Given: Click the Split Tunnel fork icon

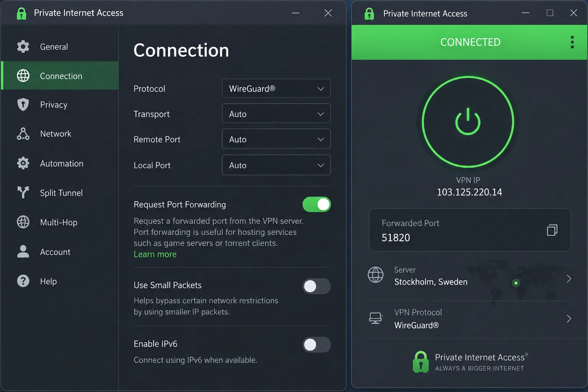Looking at the screenshot, I should point(23,192).
